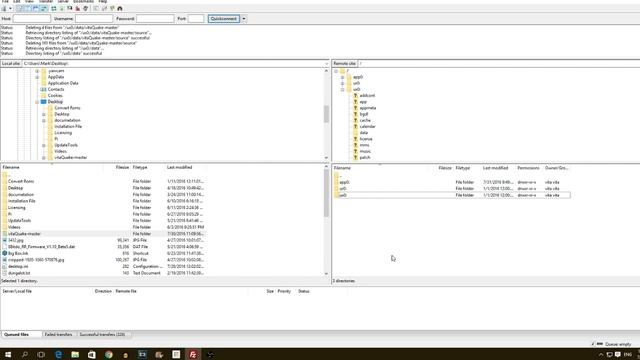The width and height of the screenshot is (640, 360).
Task: Click the local directory tree scrollbar
Action: 326,114
